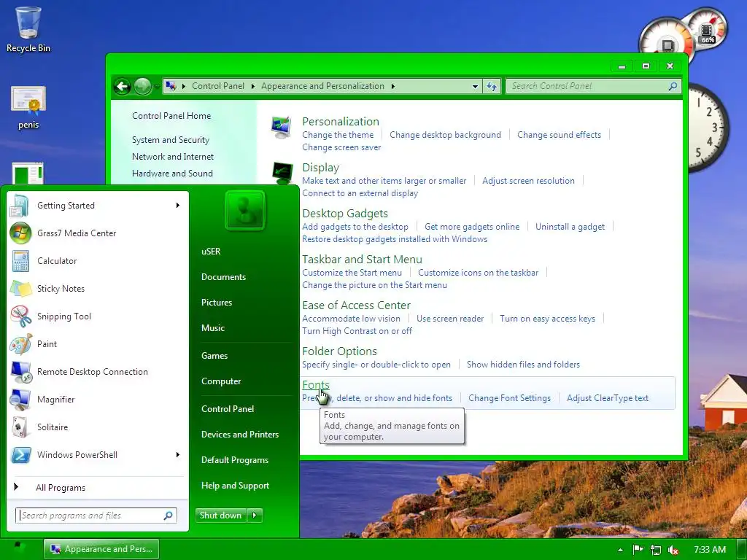
Task: Expand the arrow after Appearance and Personalization breadcrumb
Action: 393,86
